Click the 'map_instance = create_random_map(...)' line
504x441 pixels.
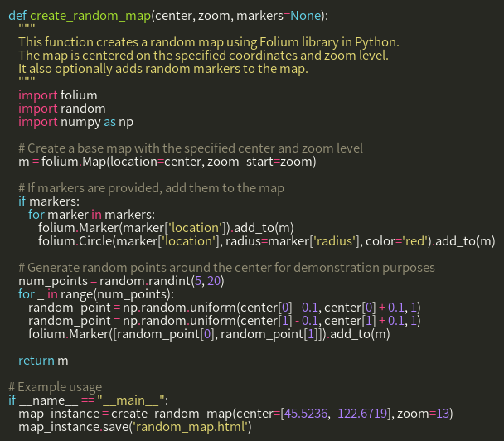235,414
